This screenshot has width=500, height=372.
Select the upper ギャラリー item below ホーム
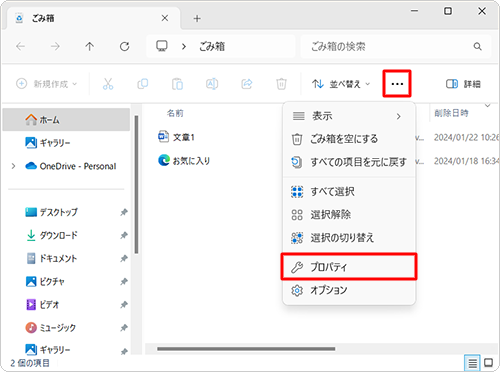[66, 143]
